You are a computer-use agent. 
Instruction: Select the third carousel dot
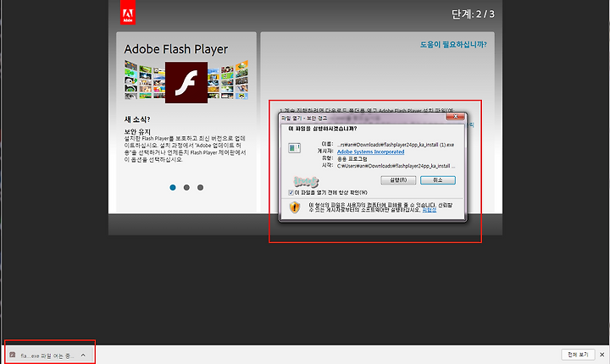[x=200, y=187]
